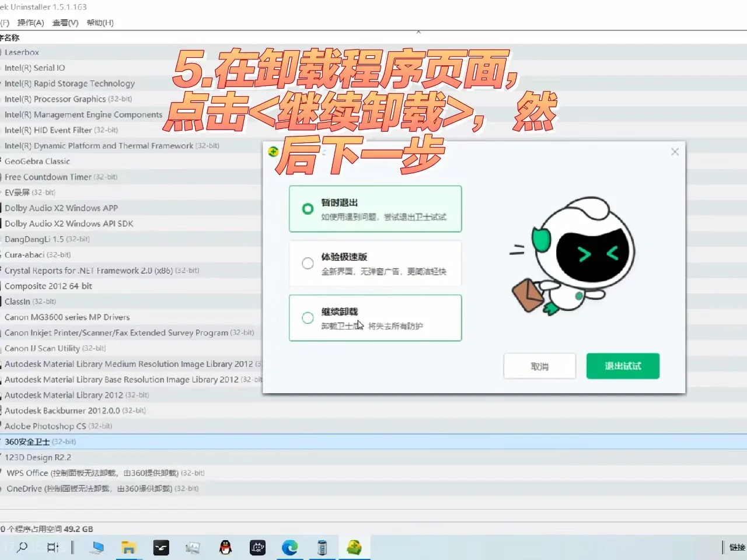Open Microsoft Edge in the taskbar
747x560 pixels.
290,547
